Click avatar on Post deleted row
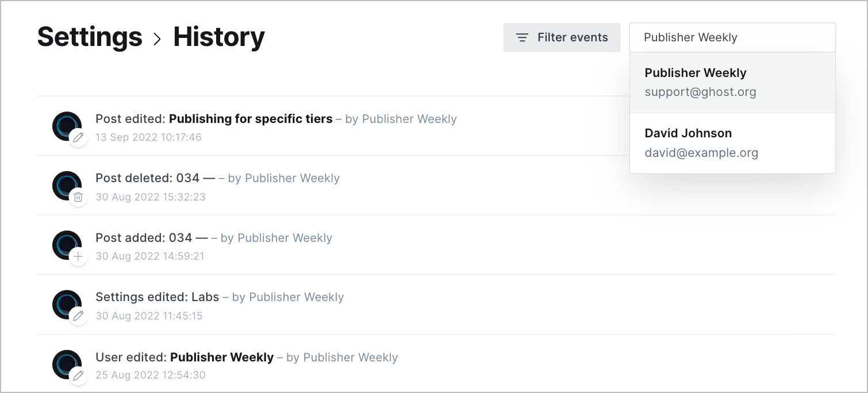 pos(67,186)
